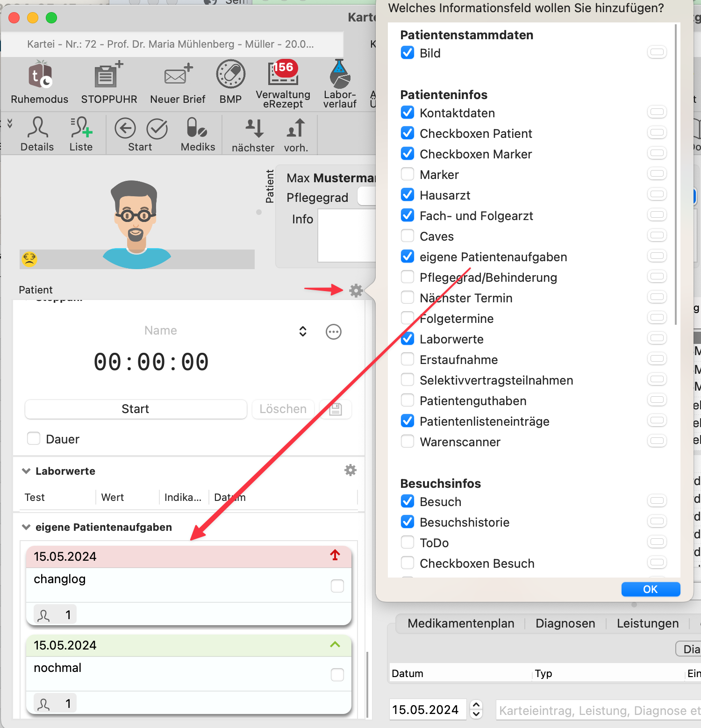This screenshot has width=701, height=728.
Task: Open Patient panel gear settings
Action: point(356,291)
